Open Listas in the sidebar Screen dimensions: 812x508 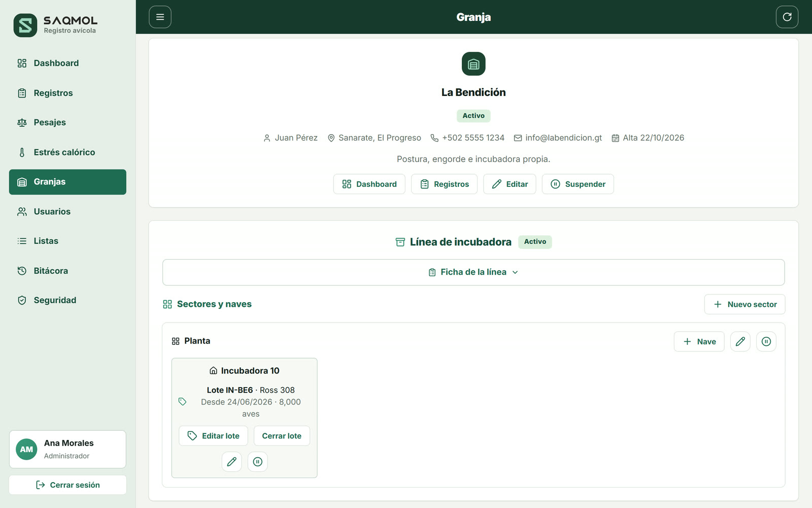67,241
